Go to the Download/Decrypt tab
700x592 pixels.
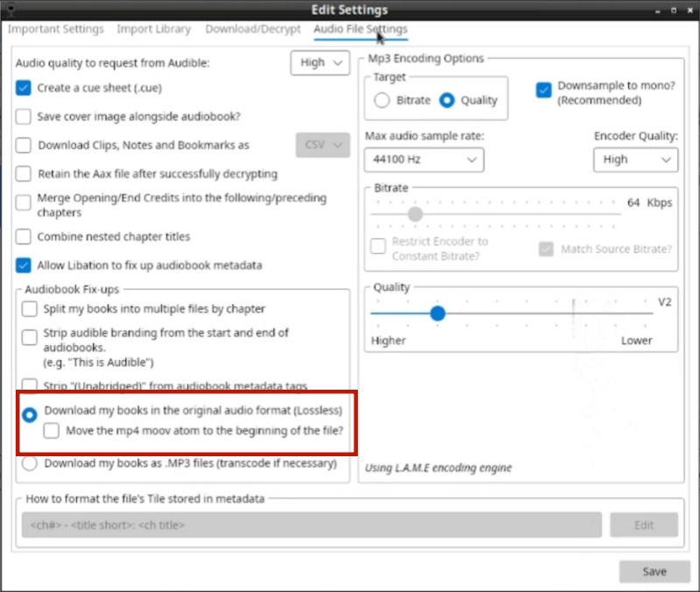pyautogui.click(x=253, y=29)
